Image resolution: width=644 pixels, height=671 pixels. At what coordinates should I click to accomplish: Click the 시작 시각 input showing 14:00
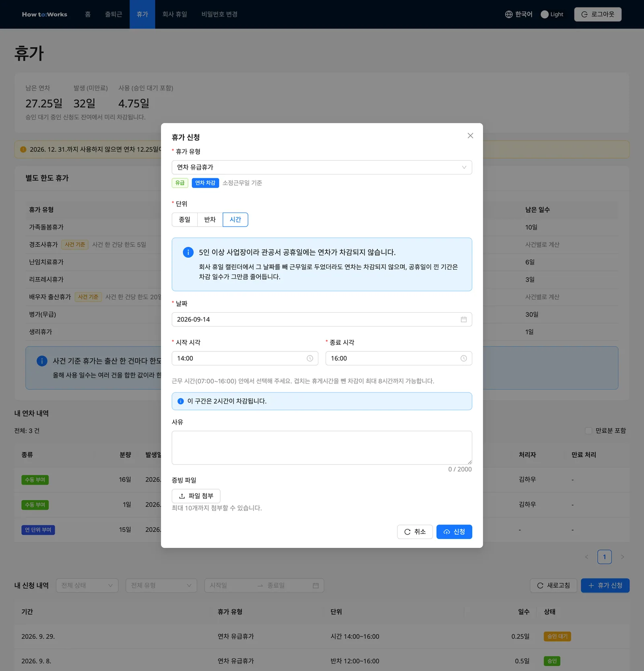coord(245,358)
